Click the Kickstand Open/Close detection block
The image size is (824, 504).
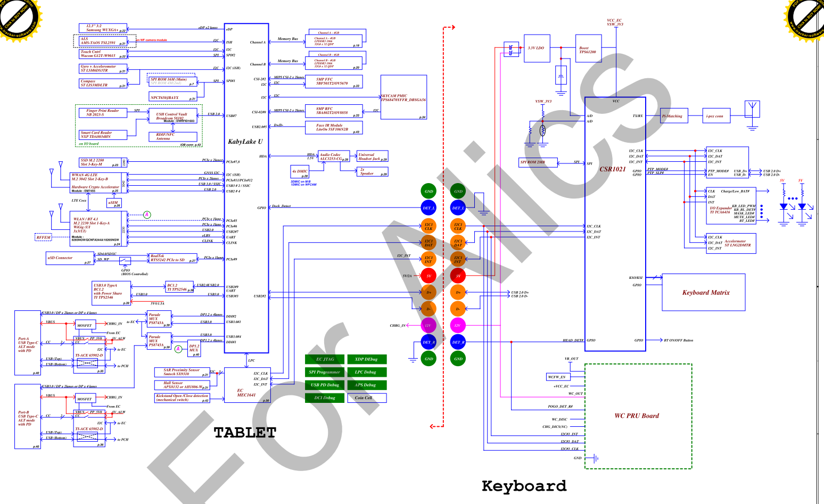click(x=182, y=398)
